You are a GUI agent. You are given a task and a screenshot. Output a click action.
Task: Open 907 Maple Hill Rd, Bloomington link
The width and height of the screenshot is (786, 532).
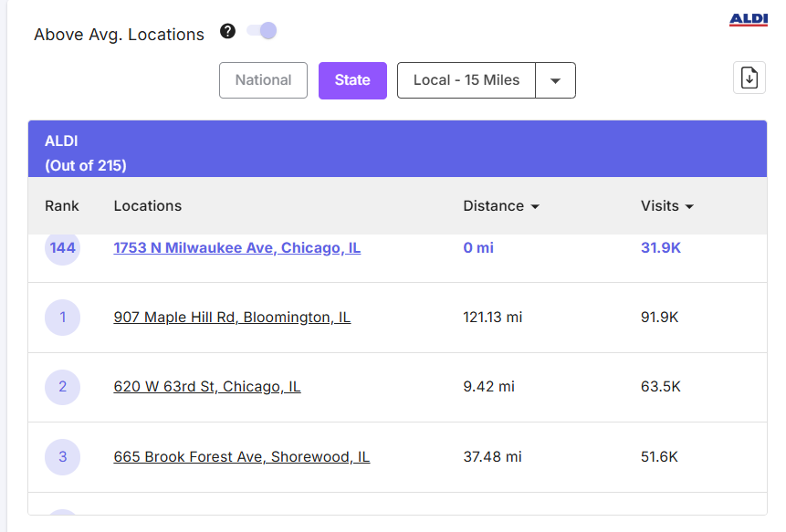(232, 317)
